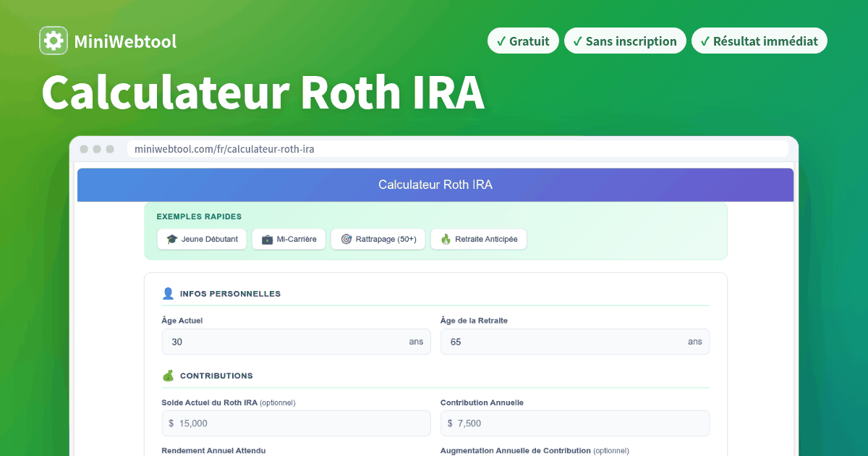Focus the Contribution Annuelle field
The width and height of the screenshot is (868, 456).
click(x=575, y=423)
